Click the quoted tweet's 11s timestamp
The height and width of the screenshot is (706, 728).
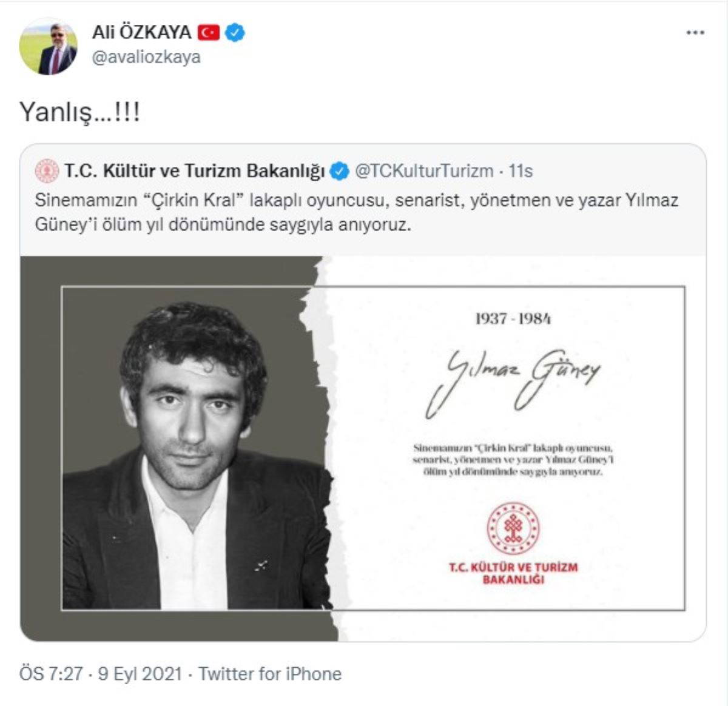521,172
